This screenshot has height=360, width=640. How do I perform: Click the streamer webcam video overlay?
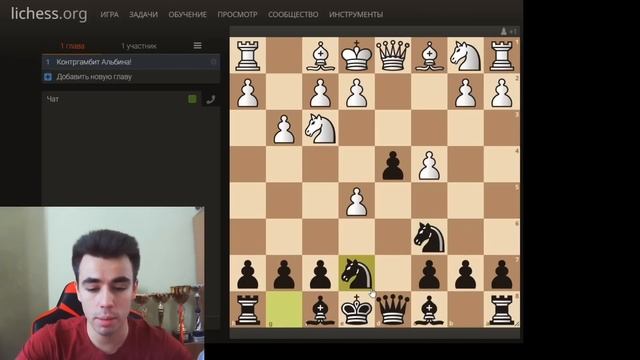pos(102,283)
